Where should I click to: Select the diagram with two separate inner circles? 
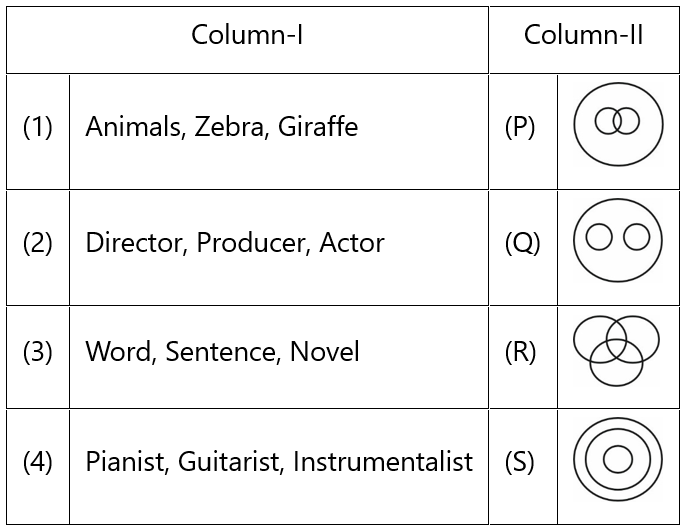[618, 240]
